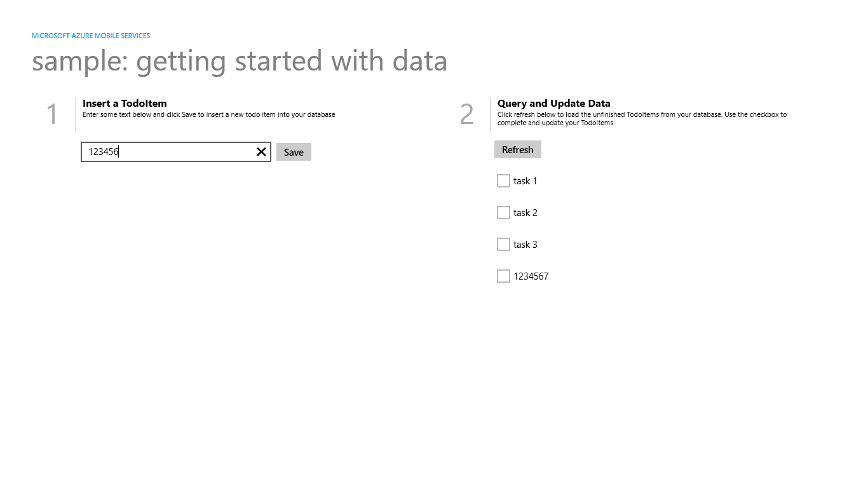868x488 pixels.
Task: Click the Refresh button
Action: pos(518,149)
